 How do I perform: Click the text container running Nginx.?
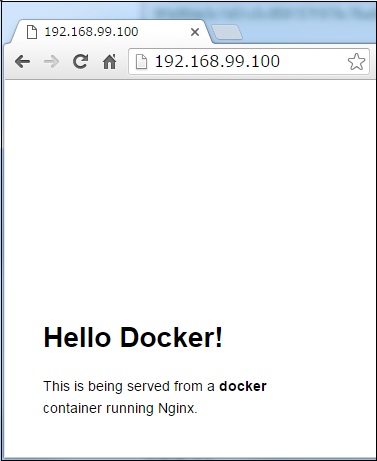pos(120,409)
